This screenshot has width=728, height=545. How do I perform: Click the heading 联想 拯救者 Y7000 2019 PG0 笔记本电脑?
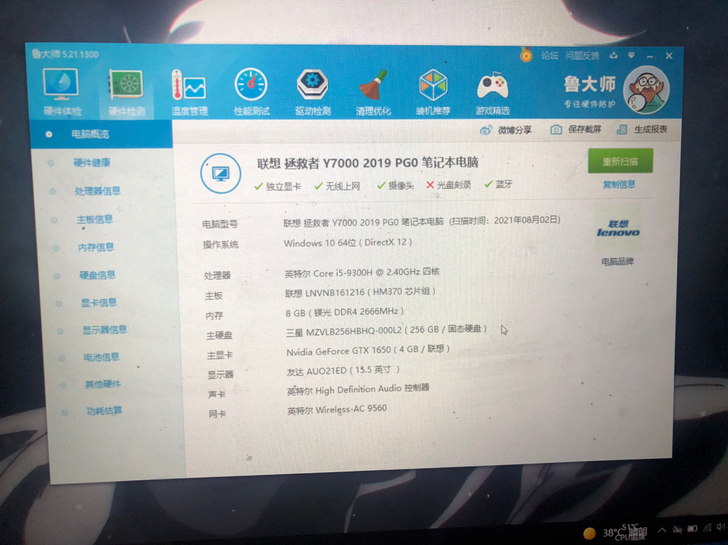(368, 163)
